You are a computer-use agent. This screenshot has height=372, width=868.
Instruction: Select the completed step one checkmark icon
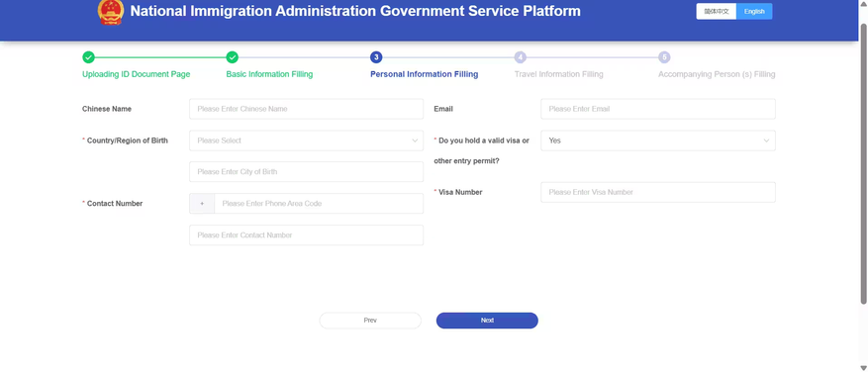click(88, 57)
